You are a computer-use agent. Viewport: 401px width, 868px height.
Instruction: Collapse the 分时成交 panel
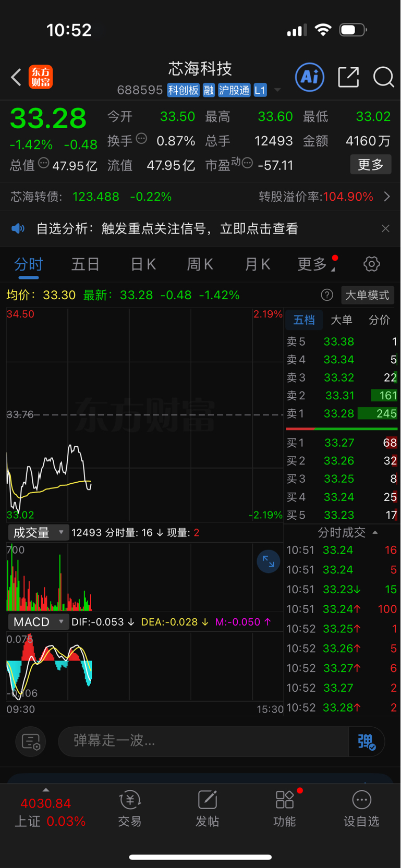tap(375, 533)
